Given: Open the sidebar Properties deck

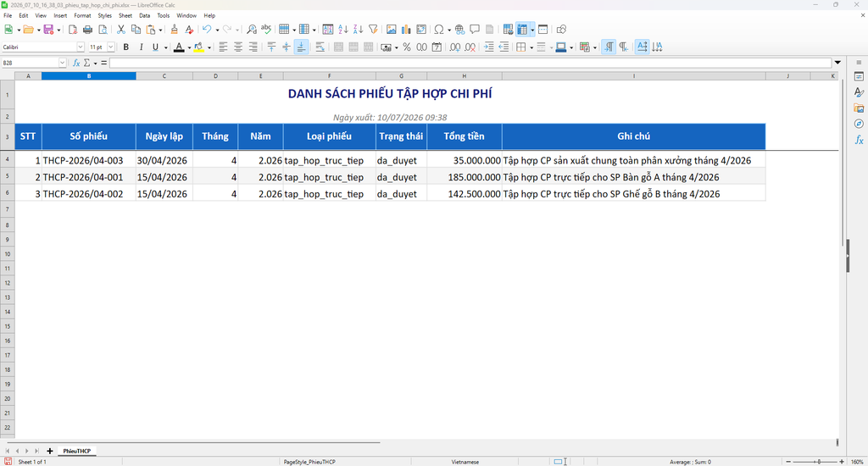Looking at the screenshot, I should coord(859,76).
